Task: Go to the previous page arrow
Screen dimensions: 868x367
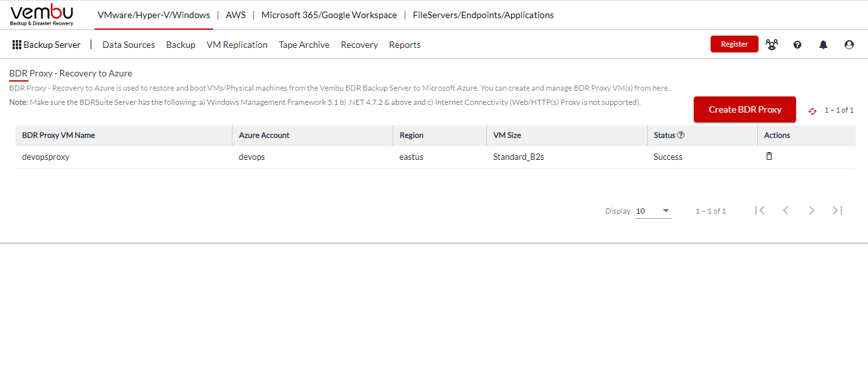Action: click(x=786, y=210)
